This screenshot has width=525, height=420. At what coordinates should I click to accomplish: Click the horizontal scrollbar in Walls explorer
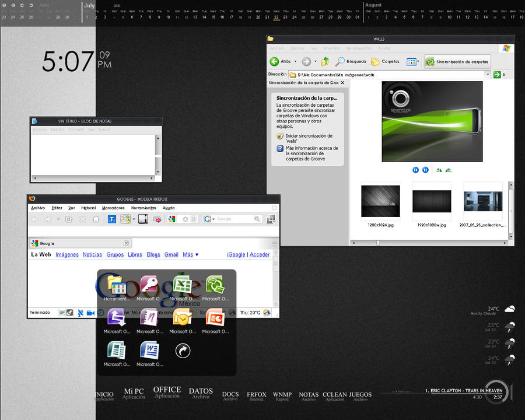coord(429,243)
